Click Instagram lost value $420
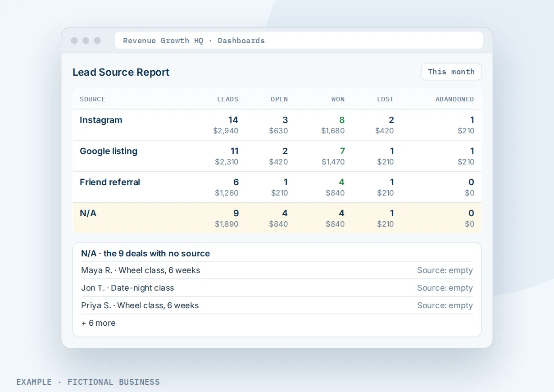The width and height of the screenshot is (554, 392). (385, 131)
